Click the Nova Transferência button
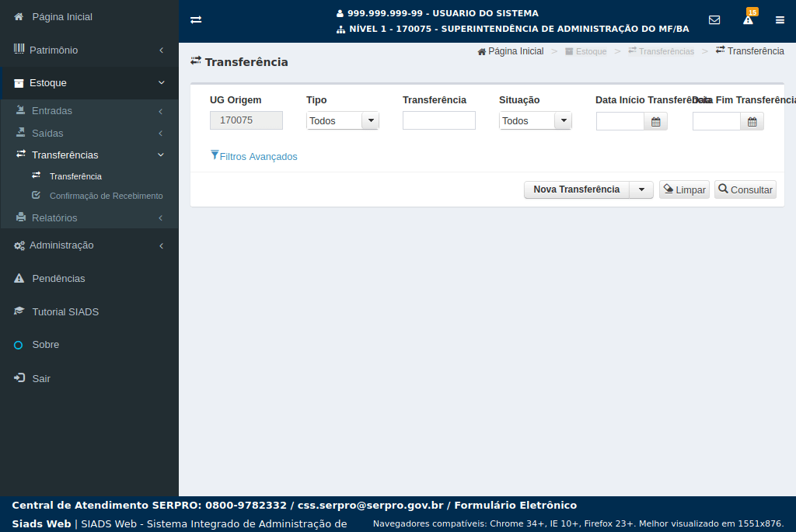 tap(577, 190)
